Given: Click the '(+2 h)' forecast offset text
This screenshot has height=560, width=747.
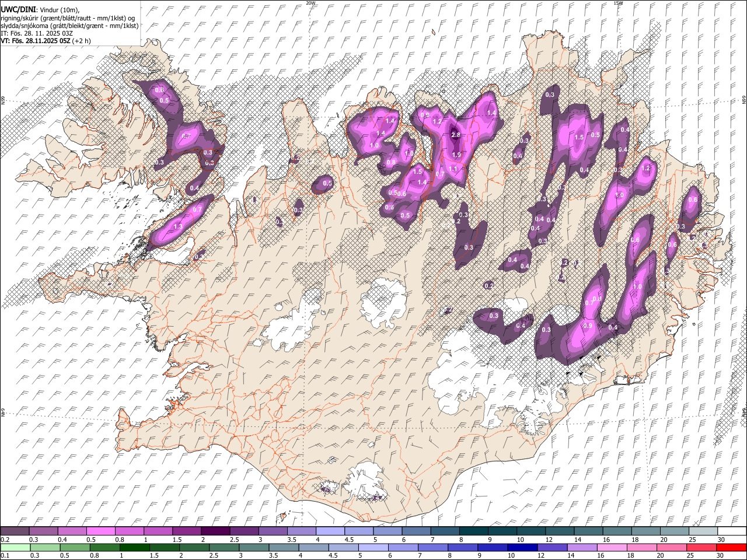Looking at the screenshot, I should pos(82,41).
